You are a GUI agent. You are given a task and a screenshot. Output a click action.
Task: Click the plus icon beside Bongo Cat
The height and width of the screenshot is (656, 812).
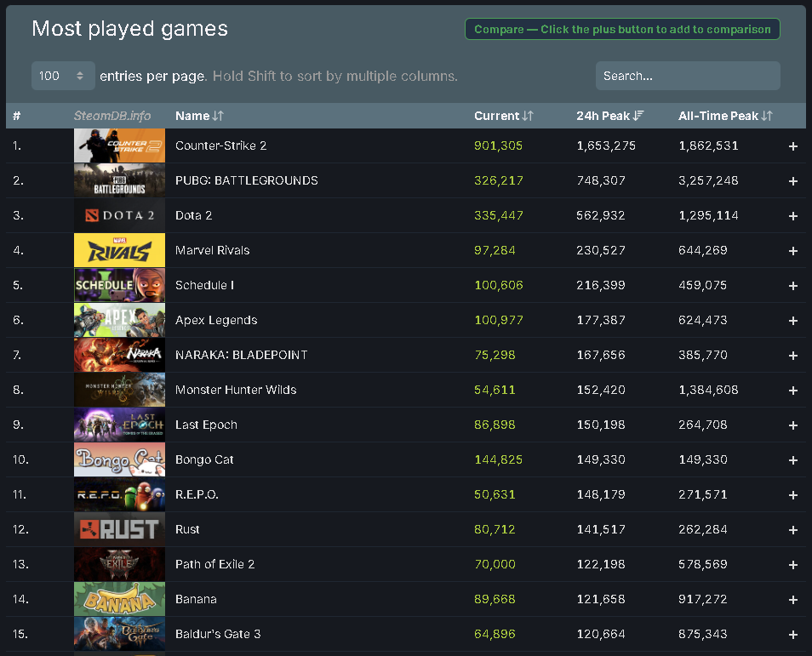[792, 459]
